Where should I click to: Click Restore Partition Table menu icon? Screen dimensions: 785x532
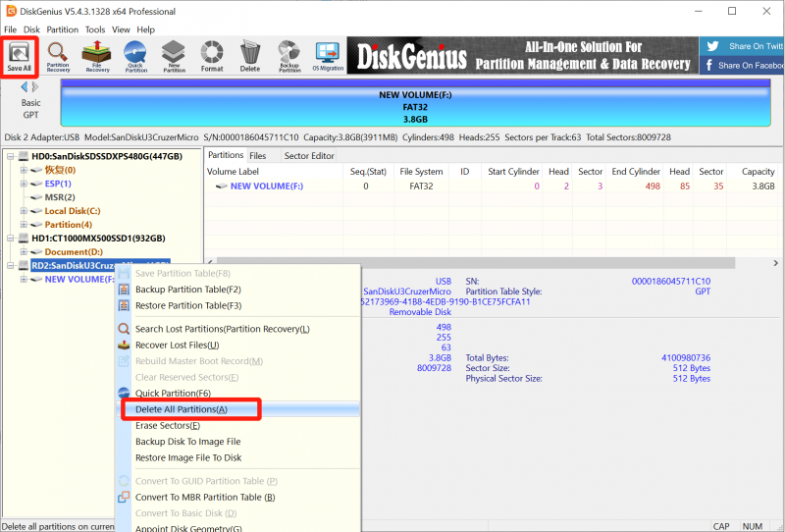point(124,305)
